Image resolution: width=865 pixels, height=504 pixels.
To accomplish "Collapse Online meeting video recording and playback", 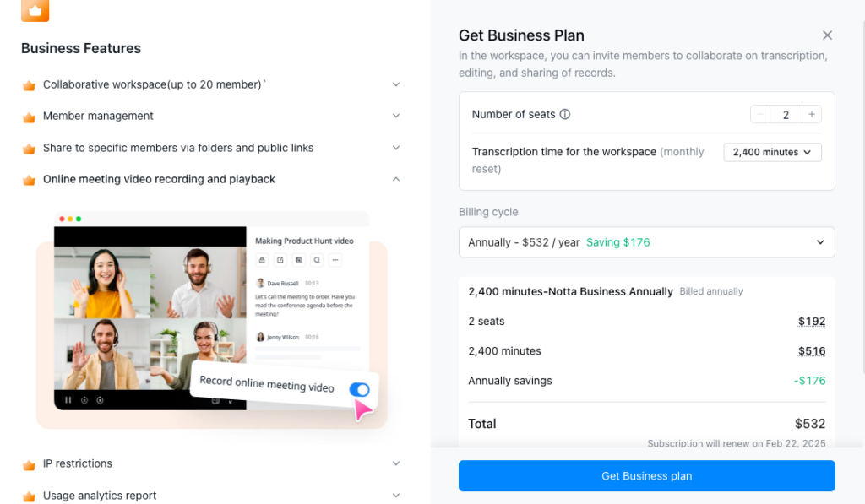I will [x=396, y=179].
